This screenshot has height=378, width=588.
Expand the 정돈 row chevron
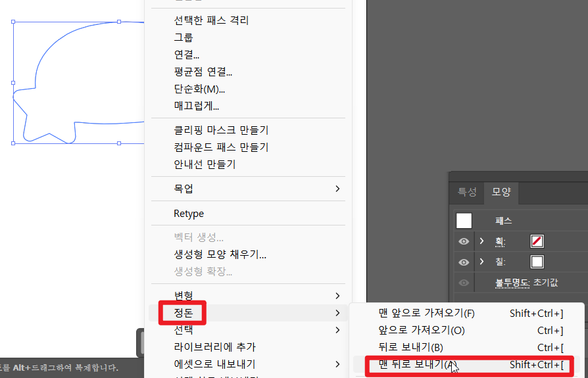tap(337, 313)
